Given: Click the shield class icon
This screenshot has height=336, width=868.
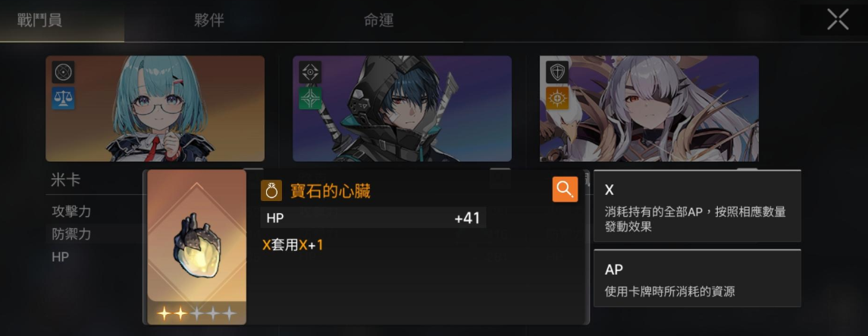Looking at the screenshot, I should click(557, 72).
